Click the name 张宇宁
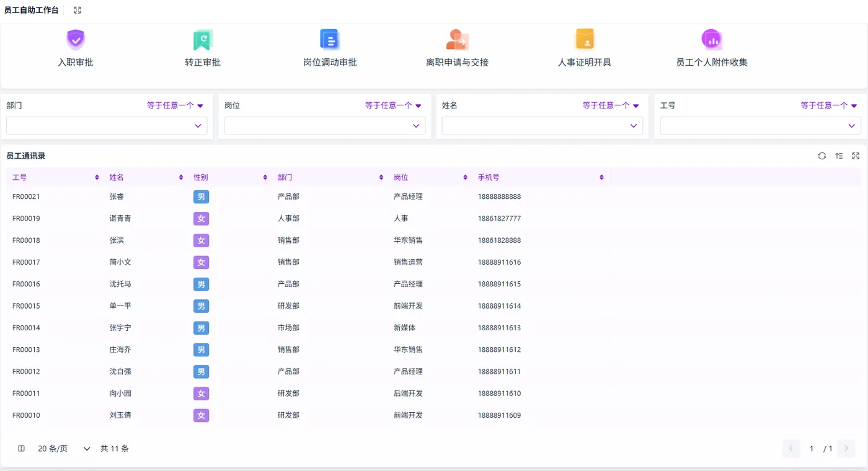The width and height of the screenshot is (868, 471). click(x=120, y=328)
